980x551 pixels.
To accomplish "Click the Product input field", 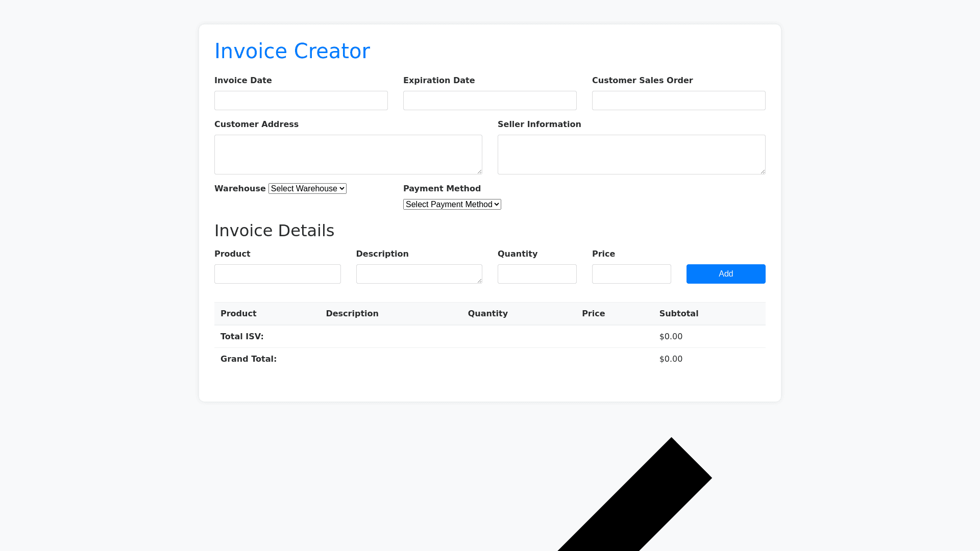I will [x=277, y=274].
